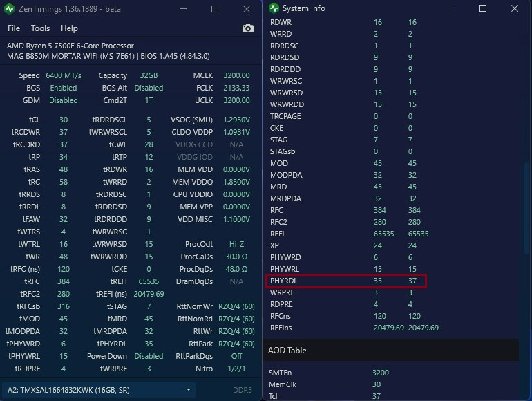Click the RttPark RZQ/4 (60) value
The height and width of the screenshot is (401, 532).
[x=236, y=344]
